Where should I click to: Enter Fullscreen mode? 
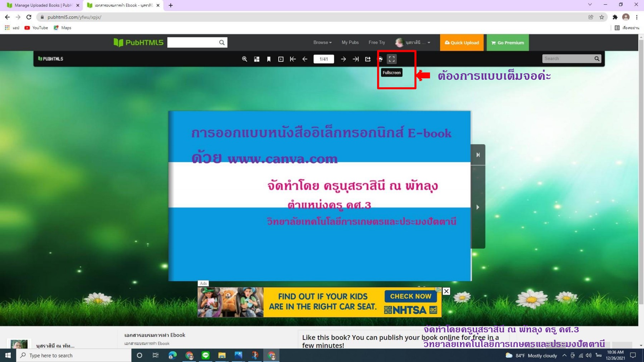pos(392,59)
